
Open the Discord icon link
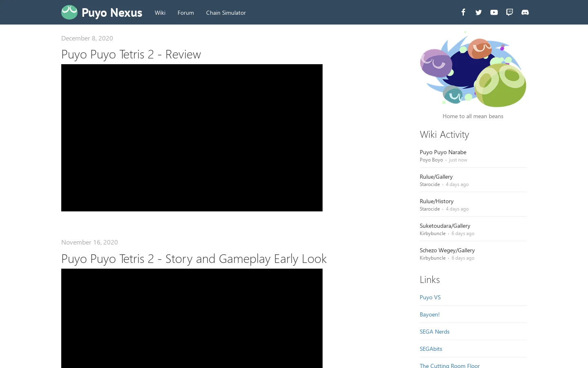point(525,12)
